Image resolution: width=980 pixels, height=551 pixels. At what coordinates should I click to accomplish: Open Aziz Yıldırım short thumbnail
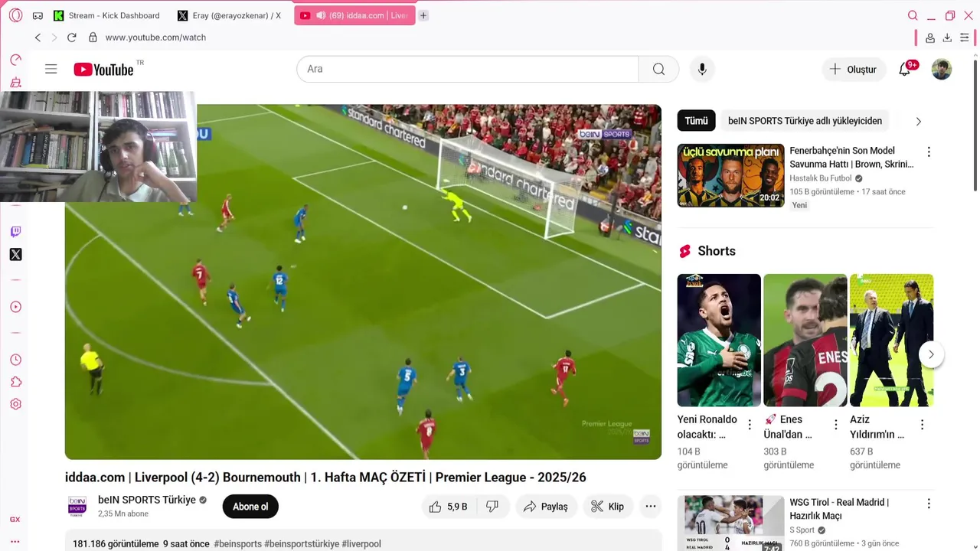[891, 340]
